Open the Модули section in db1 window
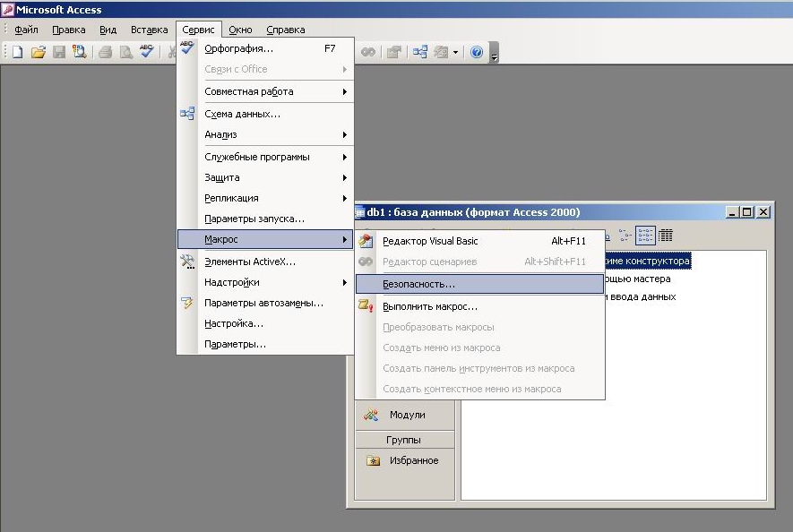Image resolution: width=793 pixels, height=532 pixels. [x=405, y=415]
